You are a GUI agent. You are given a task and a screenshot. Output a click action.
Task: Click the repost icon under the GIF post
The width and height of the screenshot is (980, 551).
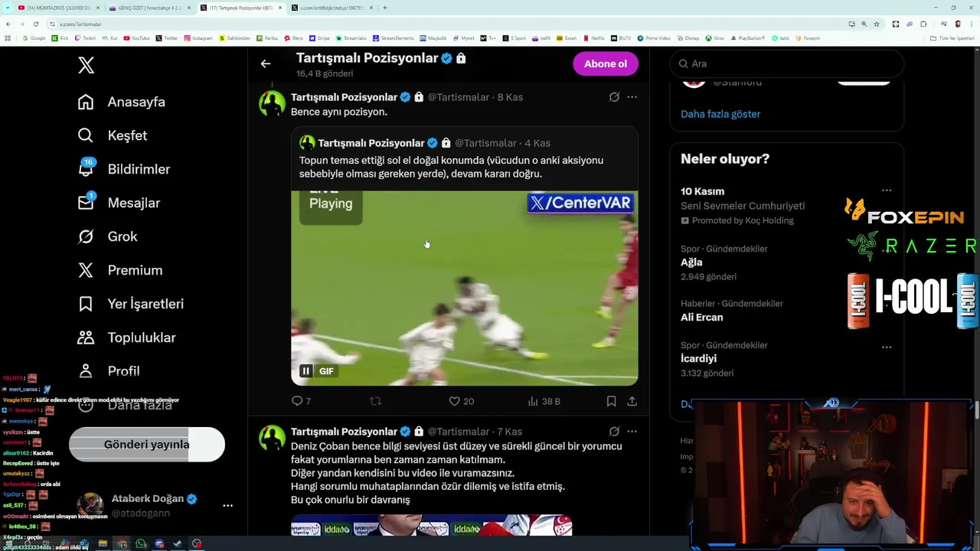tap(375, 401)
